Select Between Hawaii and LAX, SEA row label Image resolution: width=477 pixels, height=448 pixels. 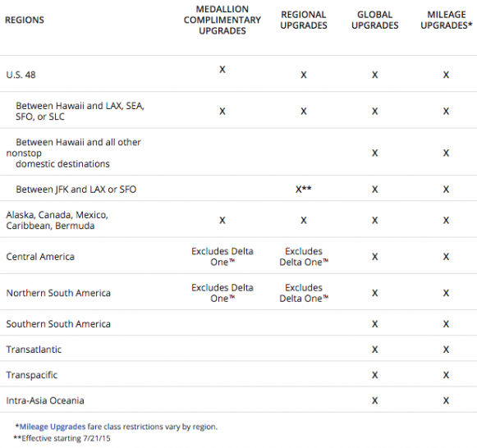pos(80,112)
